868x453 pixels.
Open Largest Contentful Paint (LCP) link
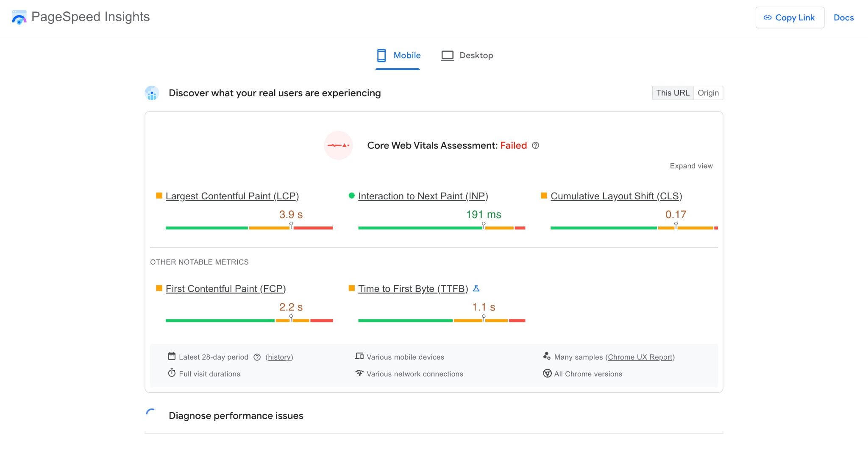pyautogui.click(x=232, y=196)
